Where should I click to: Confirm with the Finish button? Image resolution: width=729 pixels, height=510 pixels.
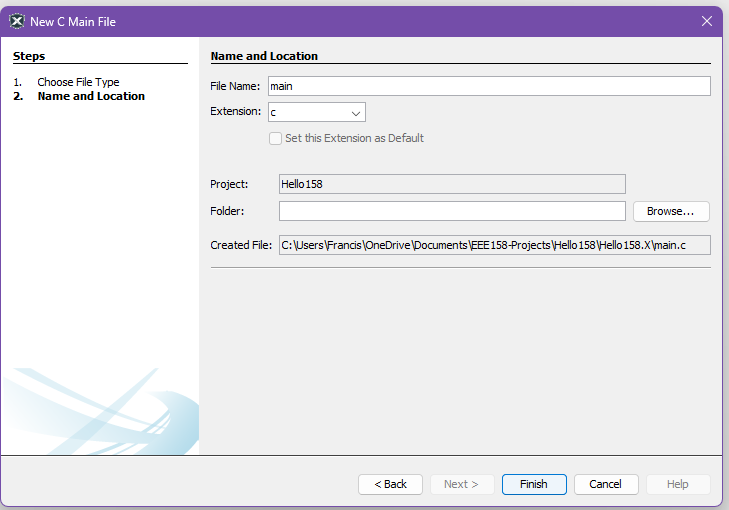pos(534,484)
